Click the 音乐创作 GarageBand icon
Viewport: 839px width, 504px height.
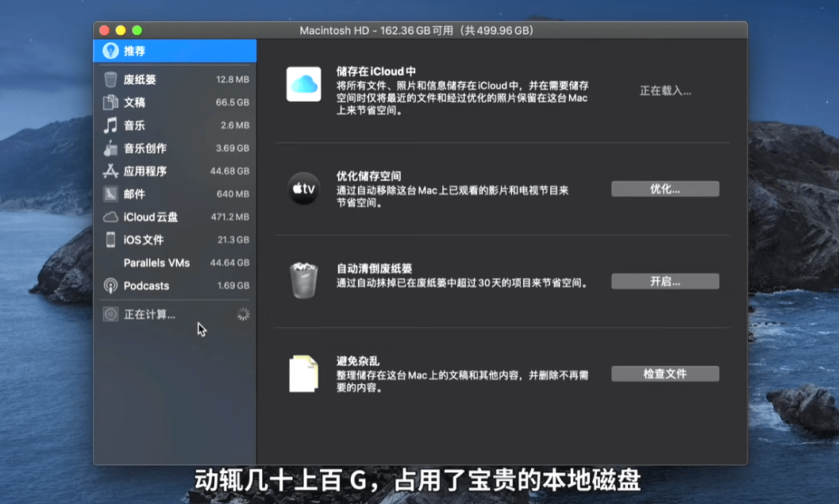click(110, 148)
